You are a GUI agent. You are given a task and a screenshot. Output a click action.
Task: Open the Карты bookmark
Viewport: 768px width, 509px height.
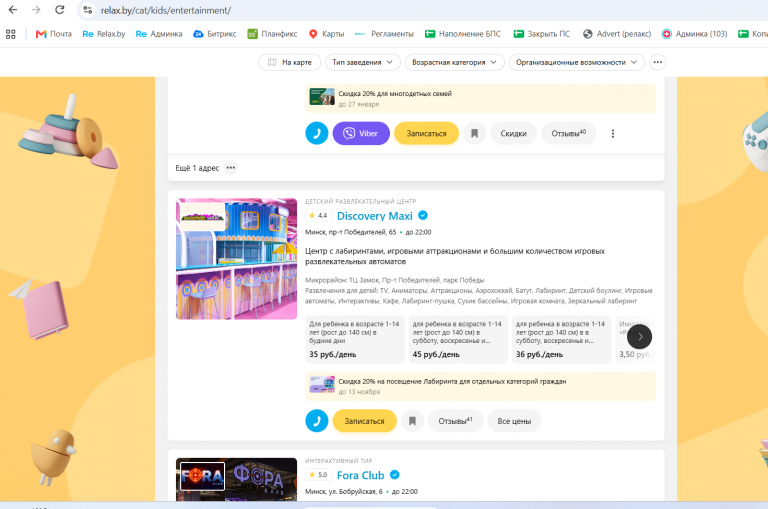pos(326,34)
